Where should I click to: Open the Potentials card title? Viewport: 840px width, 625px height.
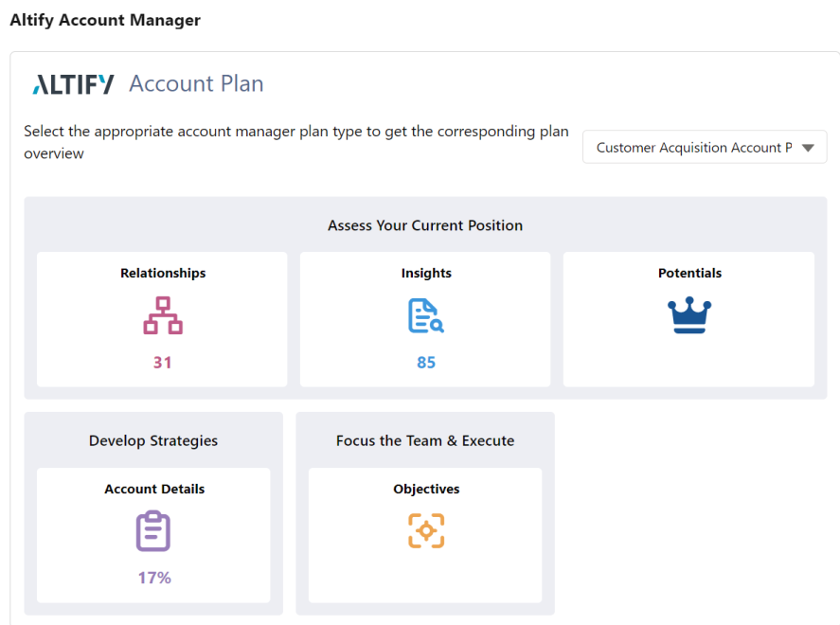(689, 273)
